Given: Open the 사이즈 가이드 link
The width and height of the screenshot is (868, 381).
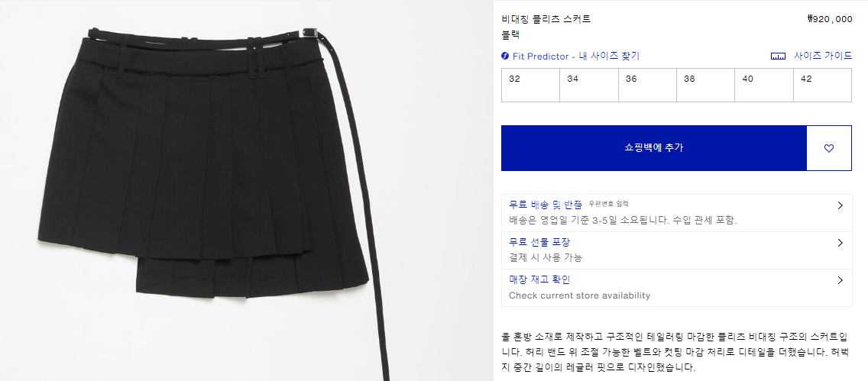Looking at the screenshot, I should [823, 56].
